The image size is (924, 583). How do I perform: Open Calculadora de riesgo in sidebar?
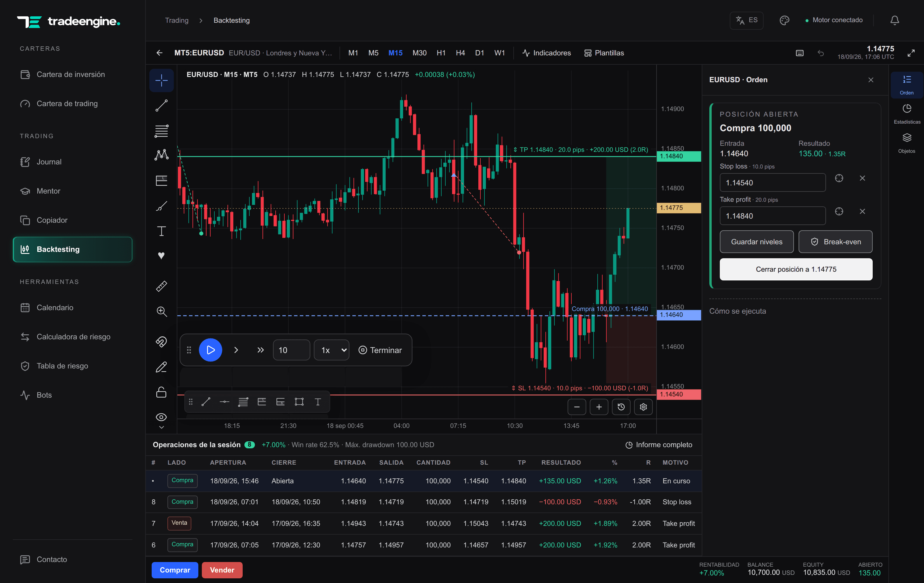73,337
